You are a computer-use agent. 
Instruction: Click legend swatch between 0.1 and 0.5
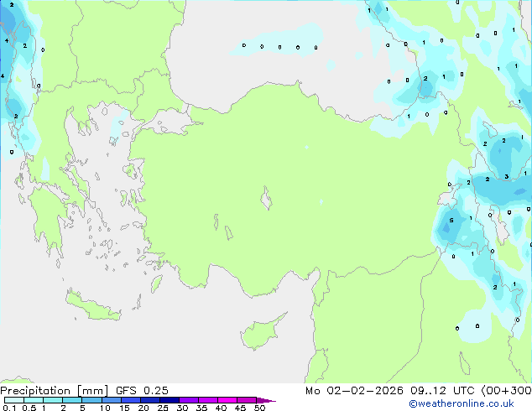coord(14,400)
